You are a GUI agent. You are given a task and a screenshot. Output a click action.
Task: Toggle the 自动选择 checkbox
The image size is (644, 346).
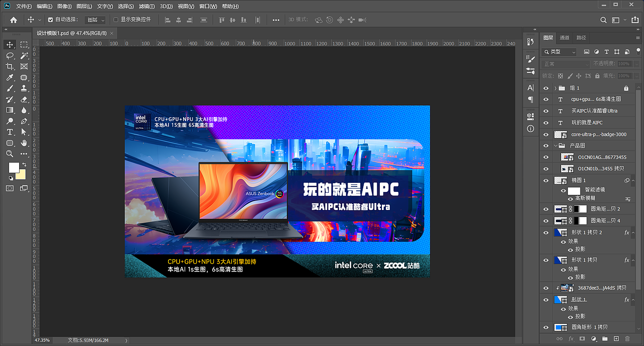50,20
